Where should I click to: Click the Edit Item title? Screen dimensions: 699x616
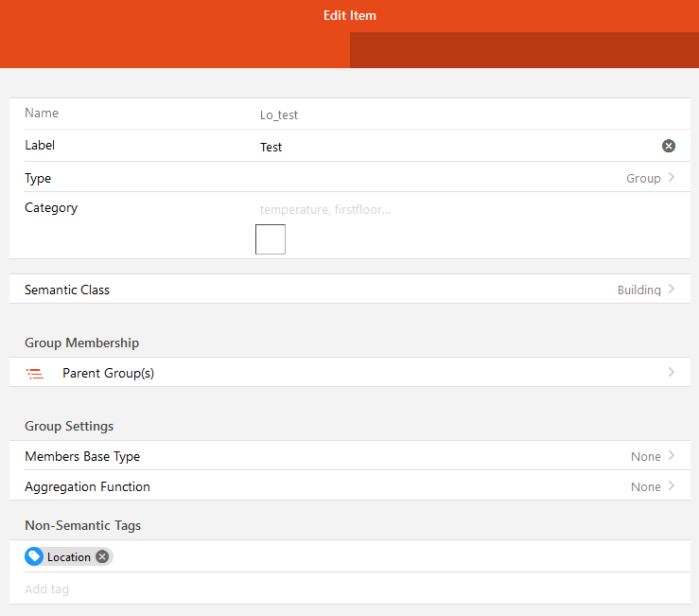(350, 15)
